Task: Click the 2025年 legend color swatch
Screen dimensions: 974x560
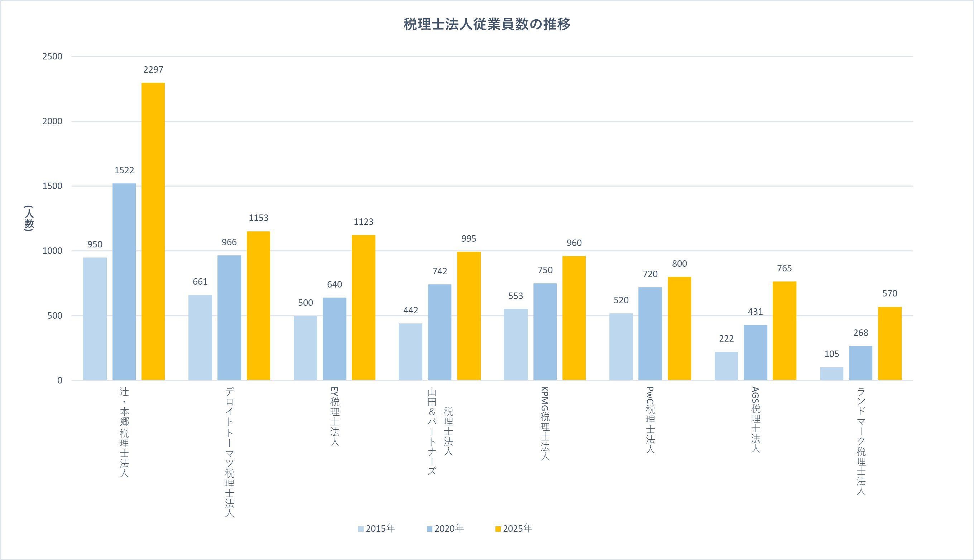Action: point(498,529)
